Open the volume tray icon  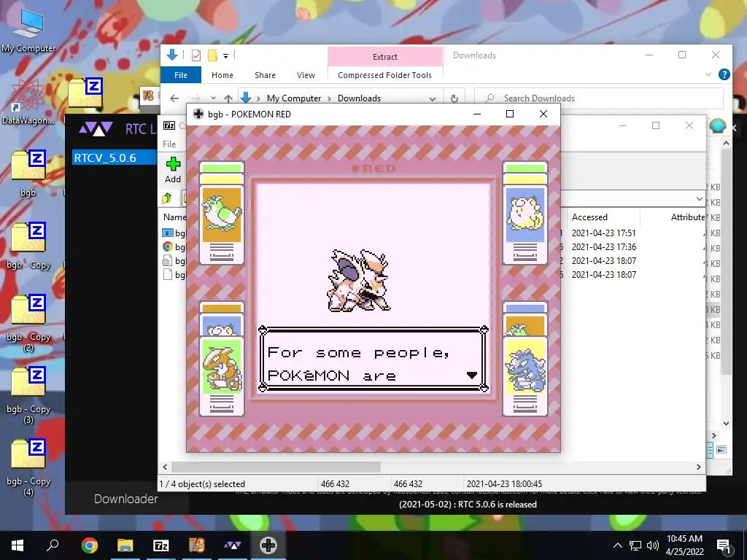click(653, 545)
